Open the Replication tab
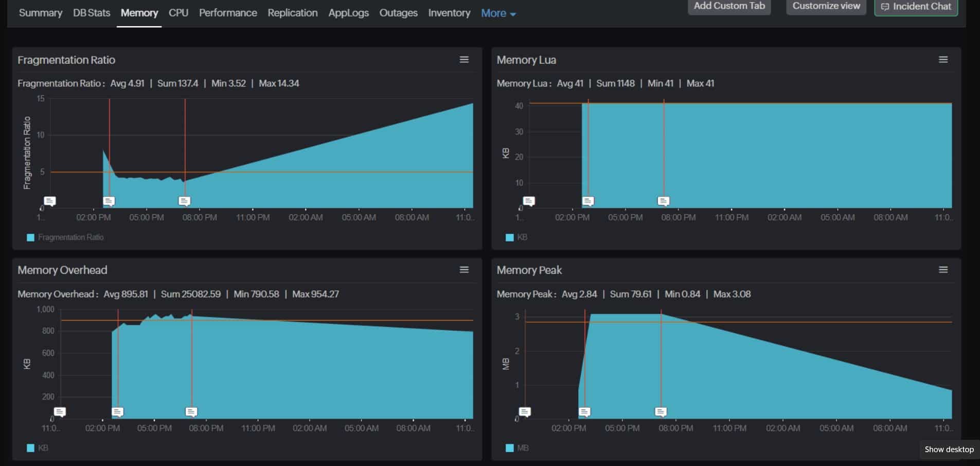 pyautogui.click(x=292, y=13)
